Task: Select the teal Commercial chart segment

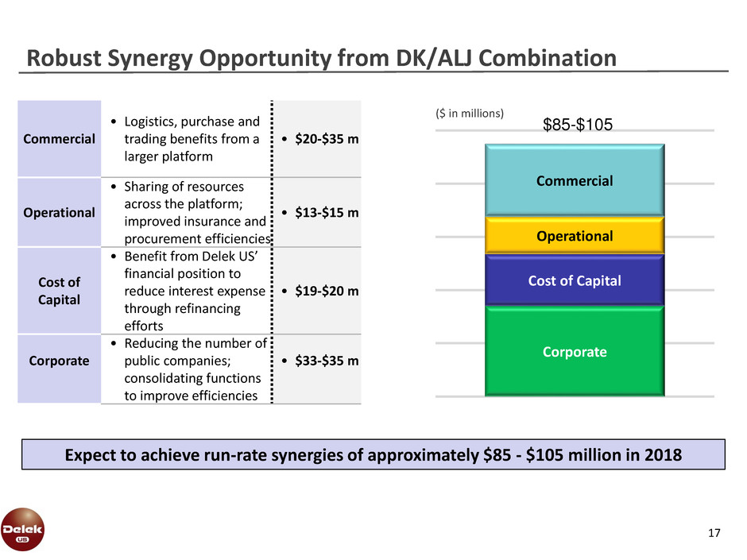Action: tap(574, 180)
